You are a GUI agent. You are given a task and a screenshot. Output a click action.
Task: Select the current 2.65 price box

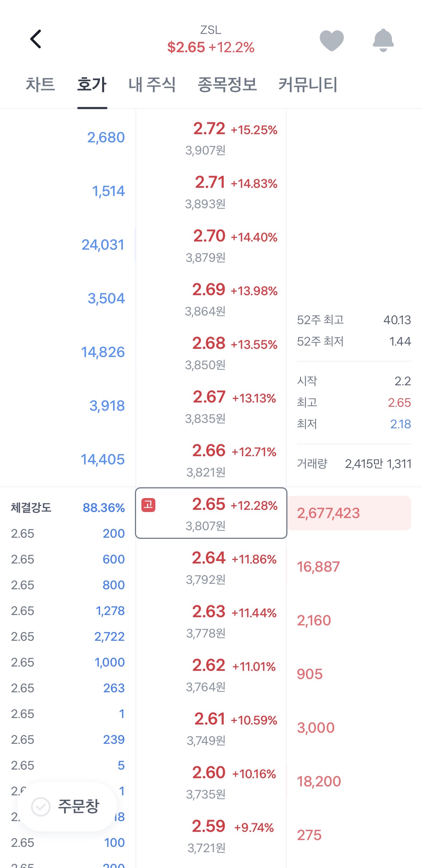coord(211,513)
